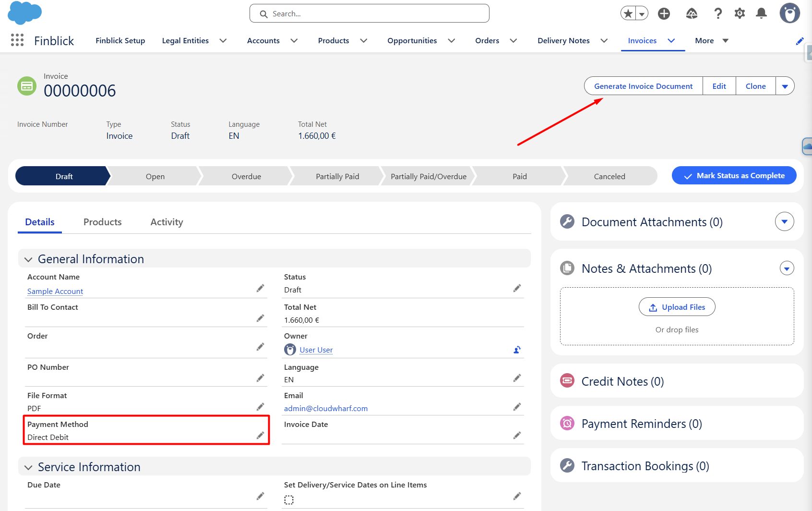
Task: Select the Canceled status path step
Action: (x=609, y=176)
